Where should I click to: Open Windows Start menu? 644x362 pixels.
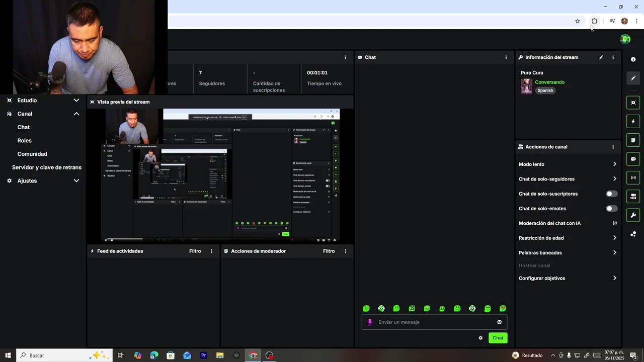click(x=8, y=355)
